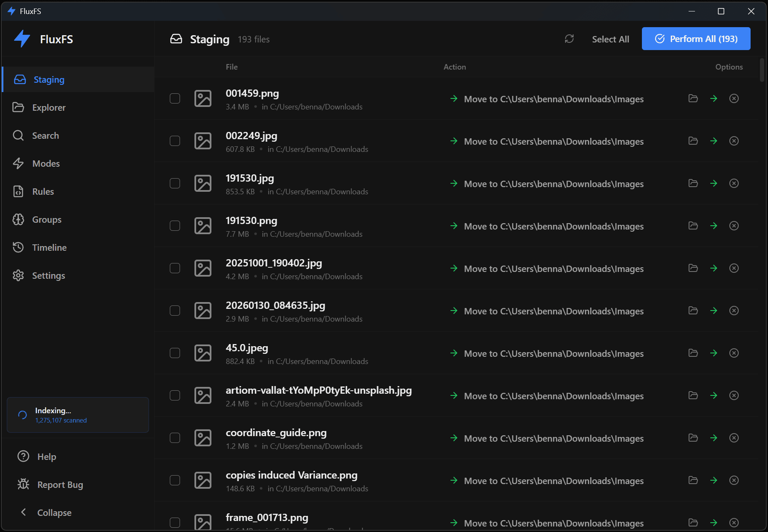Viewport: 768px width, 532px height.
Task: Select the Groups sidebar icon
Action: point(19,219)
